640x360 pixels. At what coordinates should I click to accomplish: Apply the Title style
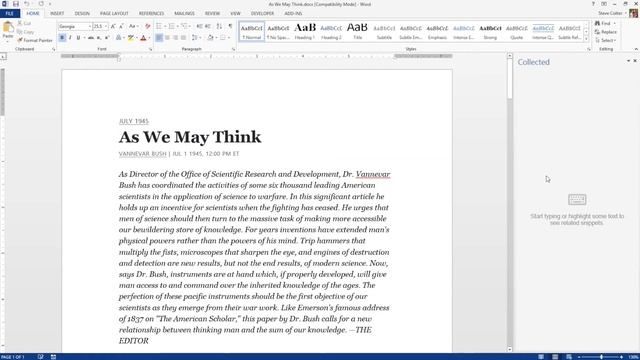click(358, 31)
